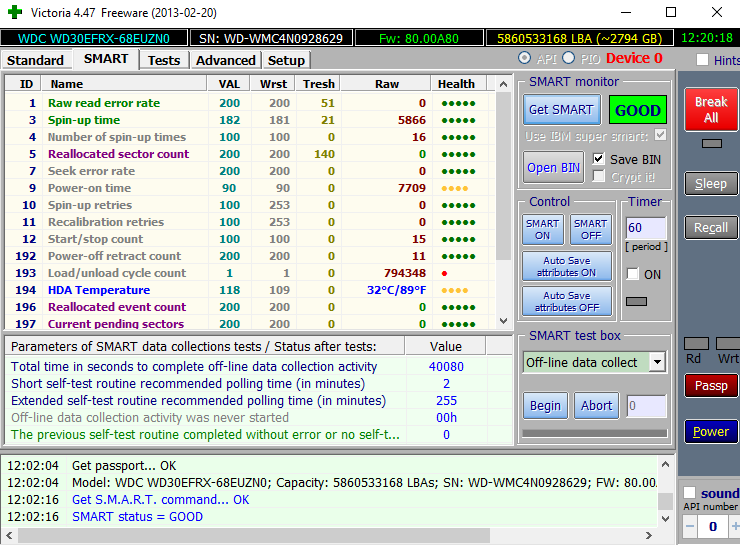740x545 pixels.
Task: Click the Name column header
Action: [124, 84]
